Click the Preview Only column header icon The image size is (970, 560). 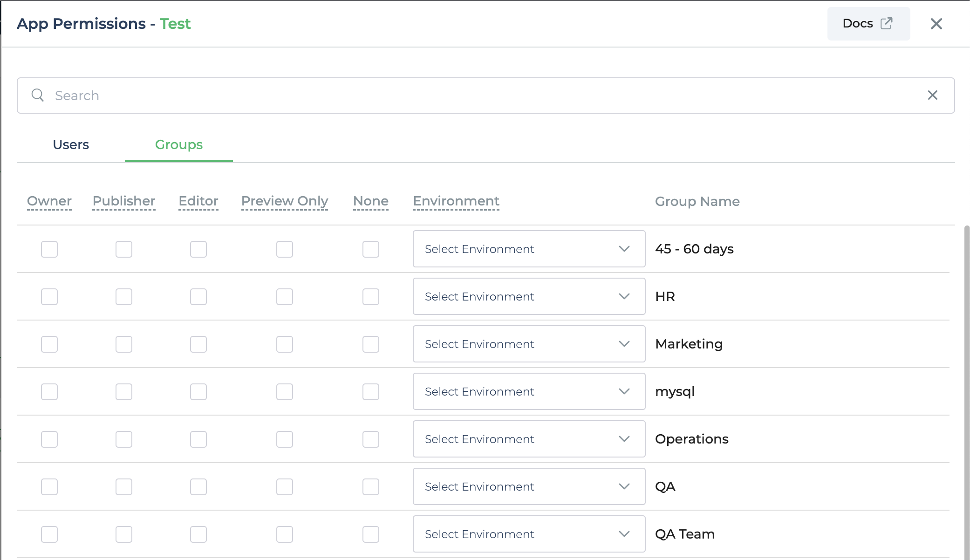pos(285,201)
